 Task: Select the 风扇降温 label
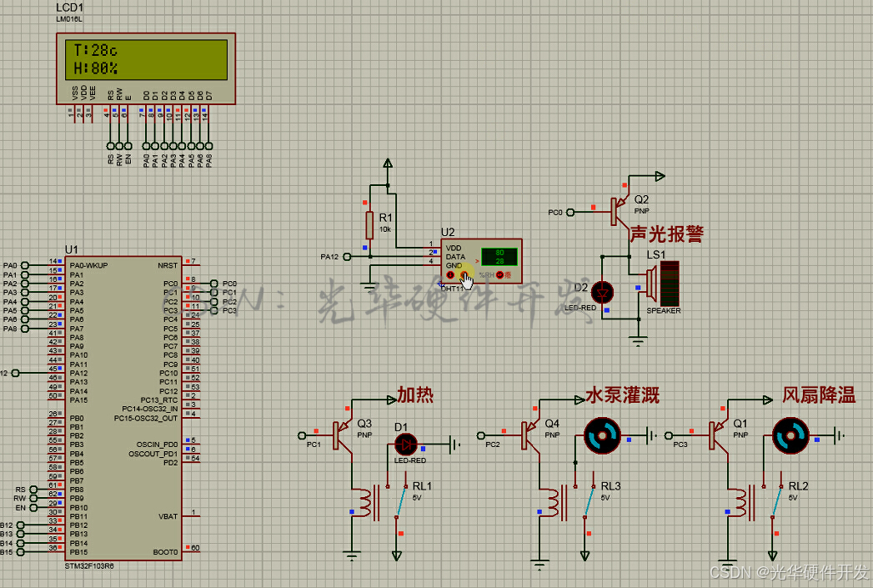click(819, 395)
